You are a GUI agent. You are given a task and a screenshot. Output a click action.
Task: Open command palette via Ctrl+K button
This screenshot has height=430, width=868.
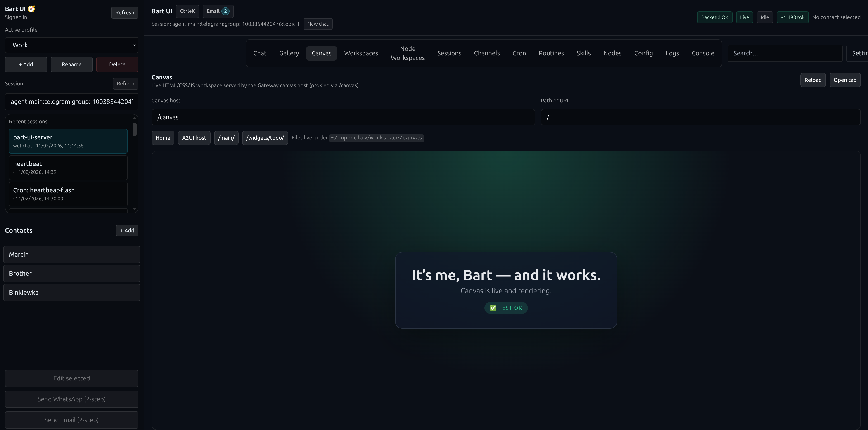click(x=187, y=11)
